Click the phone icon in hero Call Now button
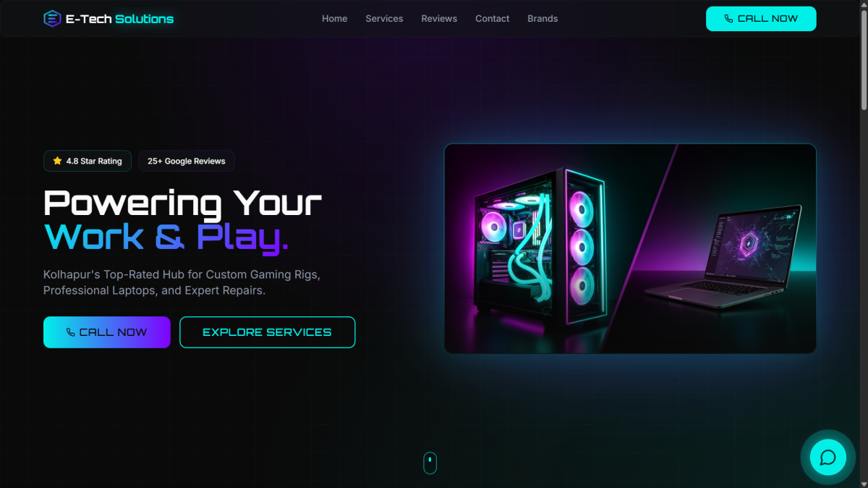Image resolution: width=868 pixels, height=488 pixels. (71, 332)
